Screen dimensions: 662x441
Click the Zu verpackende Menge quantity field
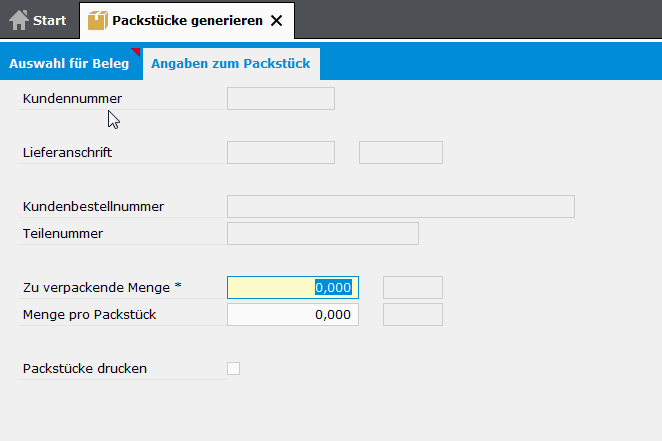point(292,287)
